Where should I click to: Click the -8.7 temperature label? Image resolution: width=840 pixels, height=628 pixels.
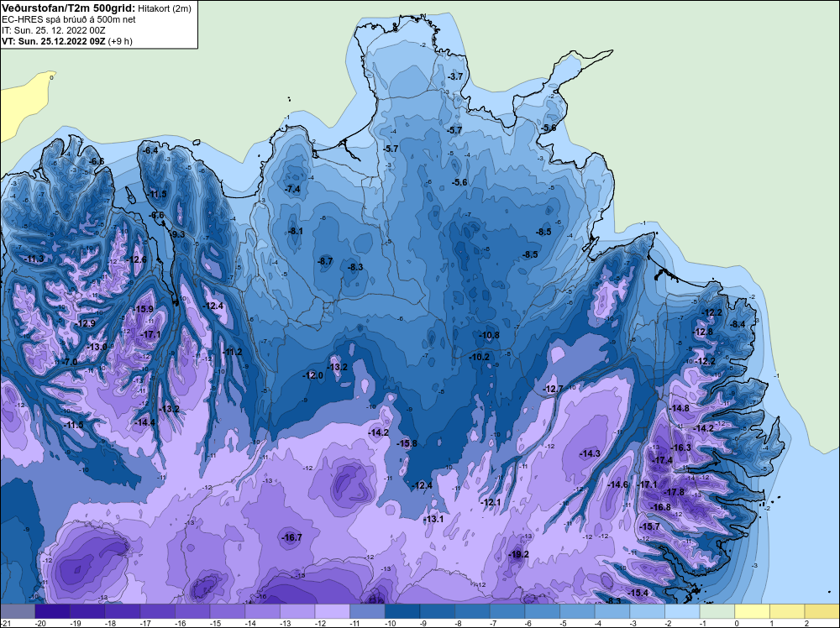click(325, 261)
